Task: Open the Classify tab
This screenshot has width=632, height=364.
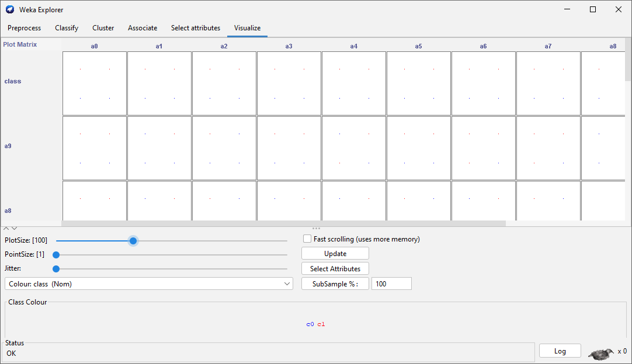Action: point(67,28)
